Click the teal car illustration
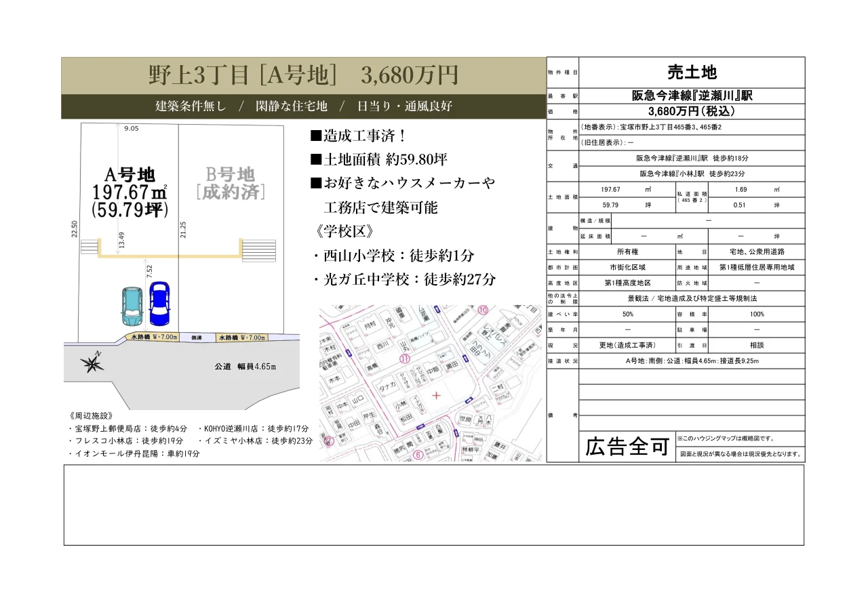868x614 pixels. click(x=132, y=306)
